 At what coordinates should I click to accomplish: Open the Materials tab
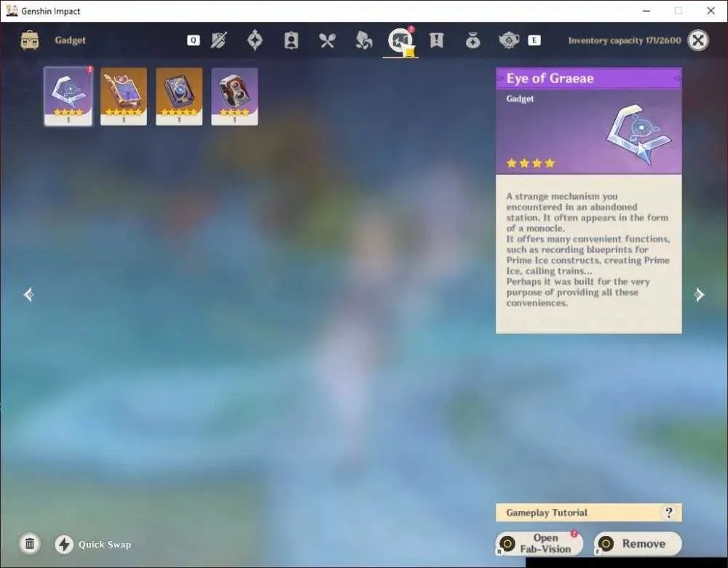pyautogui.click(x=363, y=40)
